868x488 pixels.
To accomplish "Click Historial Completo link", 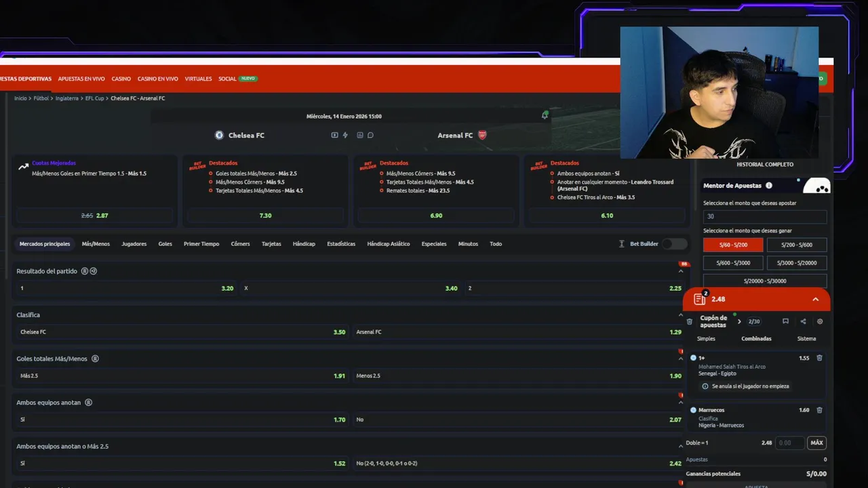I will click(x=765, y=165).
